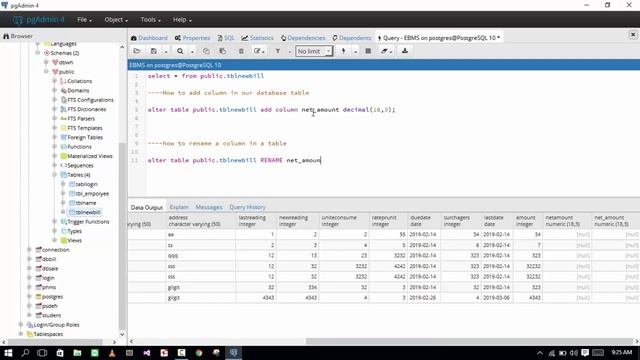Switch to the Dashboard tab
This screenshot has width=640, height=360.
click(x=149, y=38)
